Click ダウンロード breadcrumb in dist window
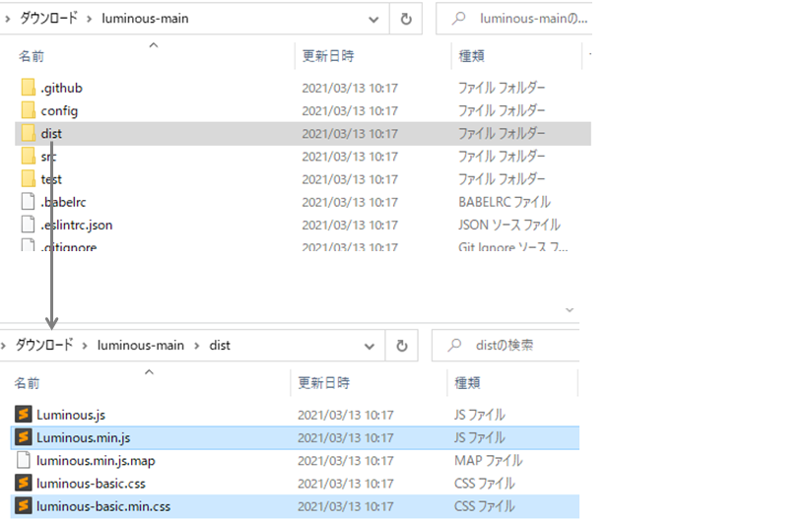 pos(44,345)
